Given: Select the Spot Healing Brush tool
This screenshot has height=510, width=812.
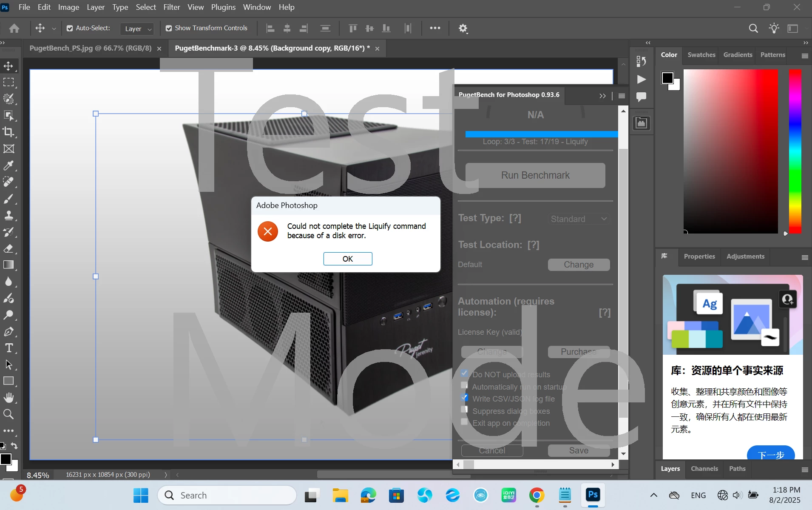Looking at the screenshot, I should pyautogui.click(x=9, y=182).
